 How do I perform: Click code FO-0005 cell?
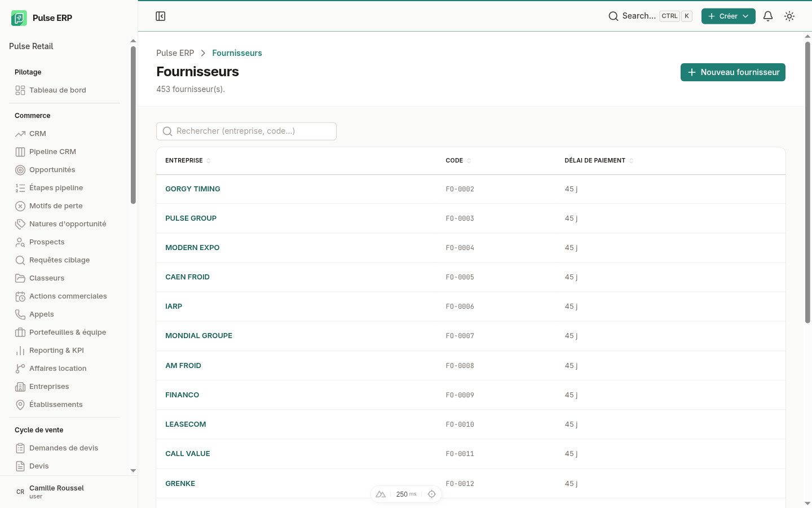(x=460, y=277)
